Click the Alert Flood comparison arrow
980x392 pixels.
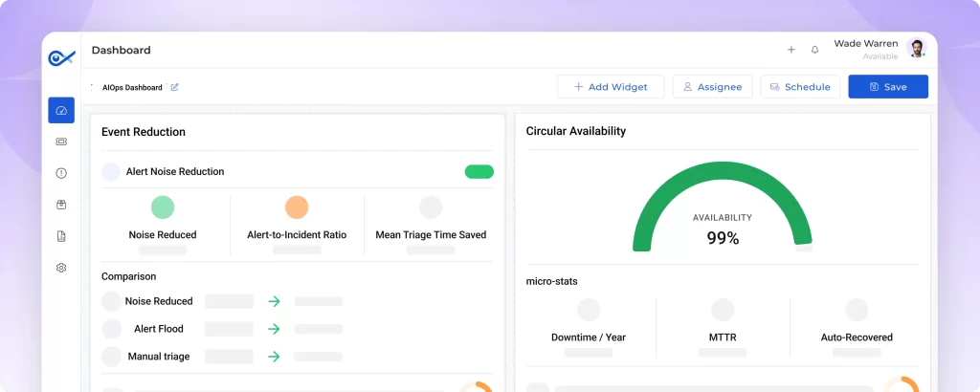(274, 329)
